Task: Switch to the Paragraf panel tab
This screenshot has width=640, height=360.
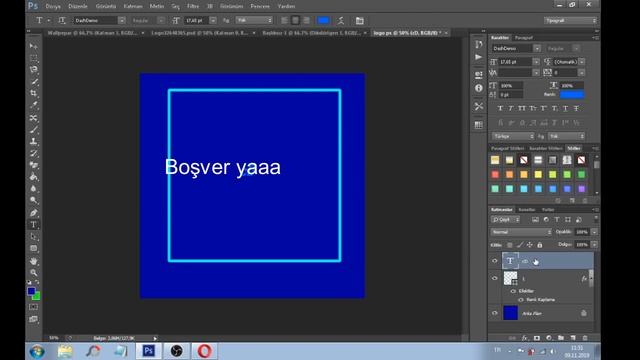Action: point(524,38)
